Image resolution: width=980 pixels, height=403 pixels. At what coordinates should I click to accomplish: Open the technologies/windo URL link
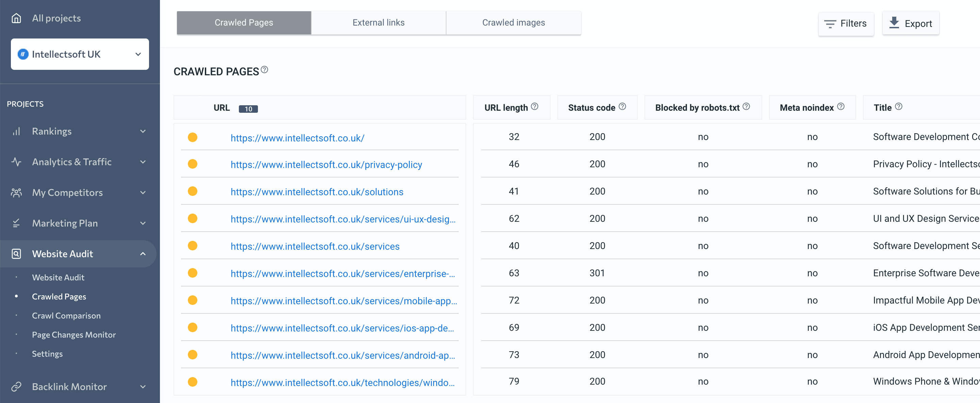coord(342,383)
